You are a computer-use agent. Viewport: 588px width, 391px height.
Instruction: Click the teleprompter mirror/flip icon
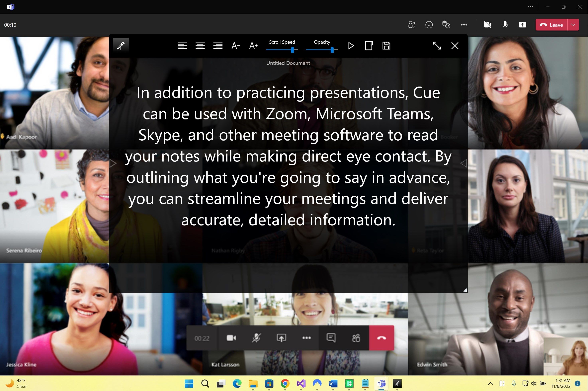pyautogui.click(x=369, y=45)
